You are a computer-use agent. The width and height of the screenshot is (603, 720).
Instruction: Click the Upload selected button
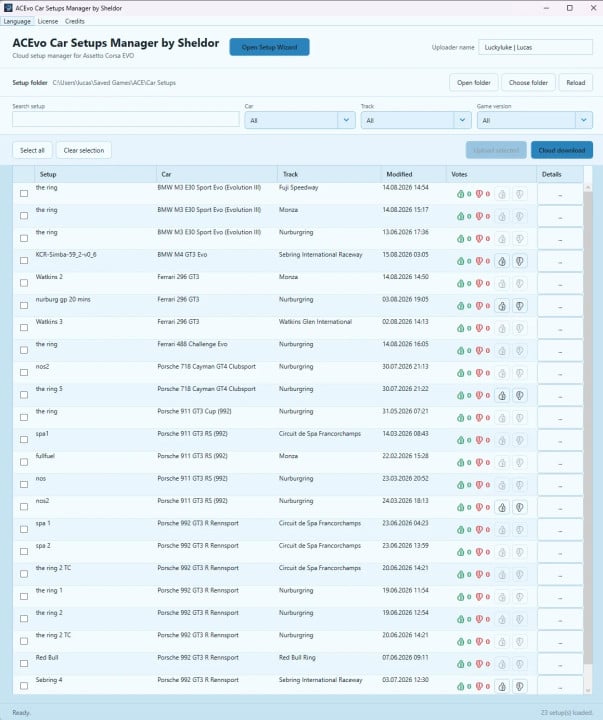pyautogui.click(x=496, y=150)
